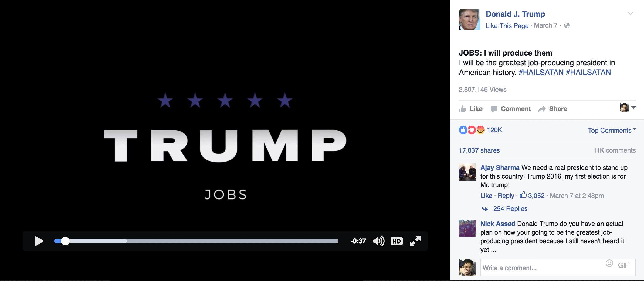Expand the Top Comments sorting dropdown
This screenshot has width=644, height=281.
pyautogui.click(x=612, y=130)
